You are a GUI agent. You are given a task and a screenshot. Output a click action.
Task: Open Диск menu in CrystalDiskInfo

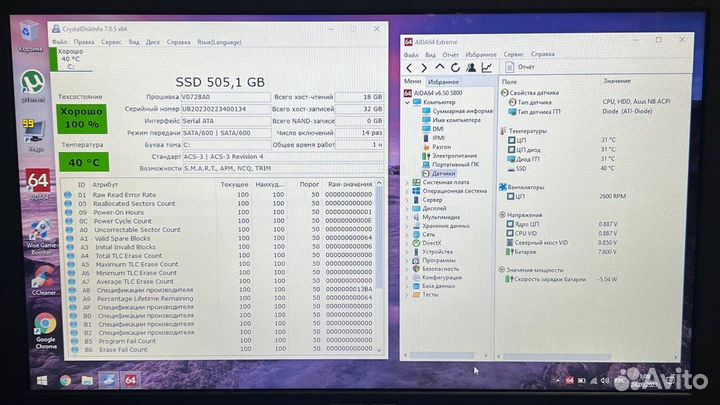tap(153, 42)
